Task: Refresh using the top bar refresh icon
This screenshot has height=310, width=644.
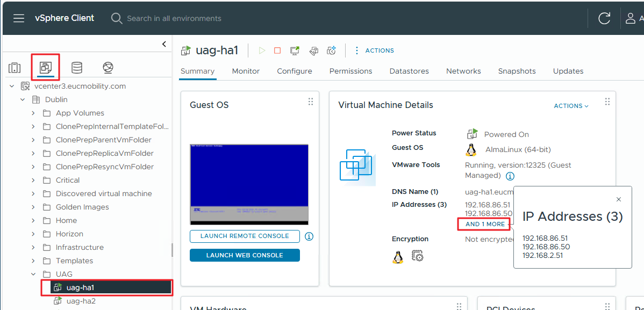Action: pyautogui.click(x=604, y=18)
